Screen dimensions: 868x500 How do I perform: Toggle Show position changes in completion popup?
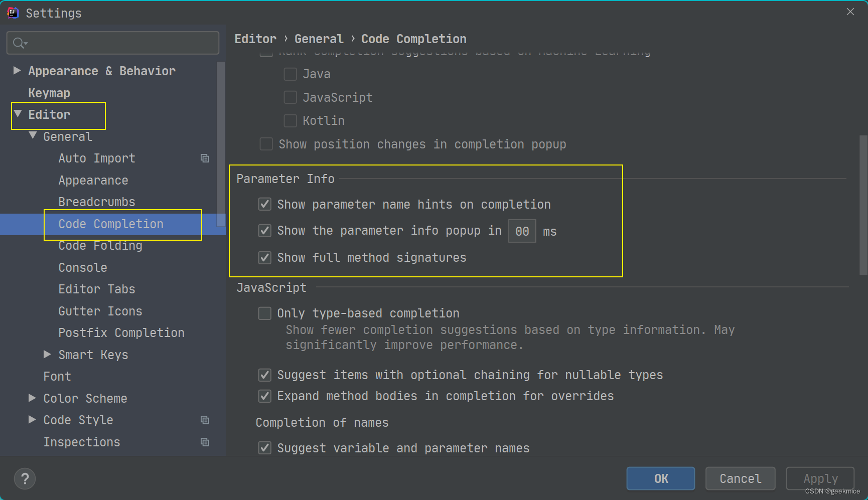pos(266,144)
